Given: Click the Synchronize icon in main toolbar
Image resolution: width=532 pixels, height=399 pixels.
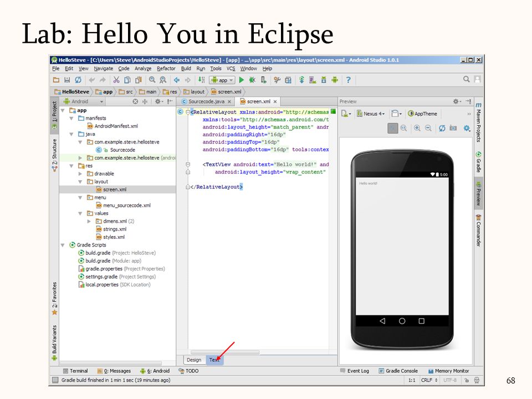Looking at the screenshot, I should pos(78,80).
